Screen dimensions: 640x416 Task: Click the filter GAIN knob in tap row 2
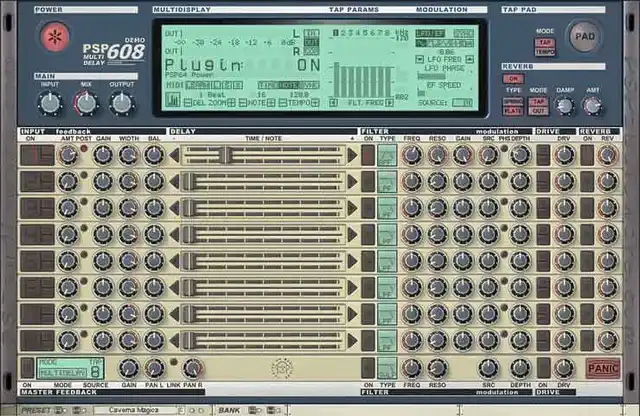(463, 182)
